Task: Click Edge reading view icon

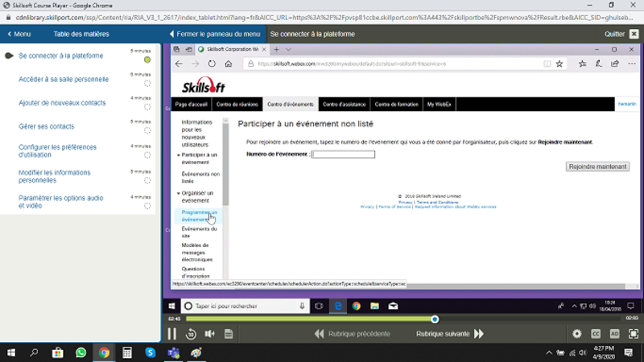Action: tap(547, 64)
